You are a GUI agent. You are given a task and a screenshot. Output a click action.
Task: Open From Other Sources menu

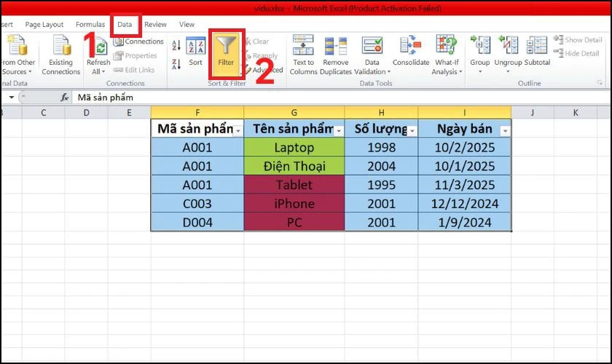(x=17, y=55)
